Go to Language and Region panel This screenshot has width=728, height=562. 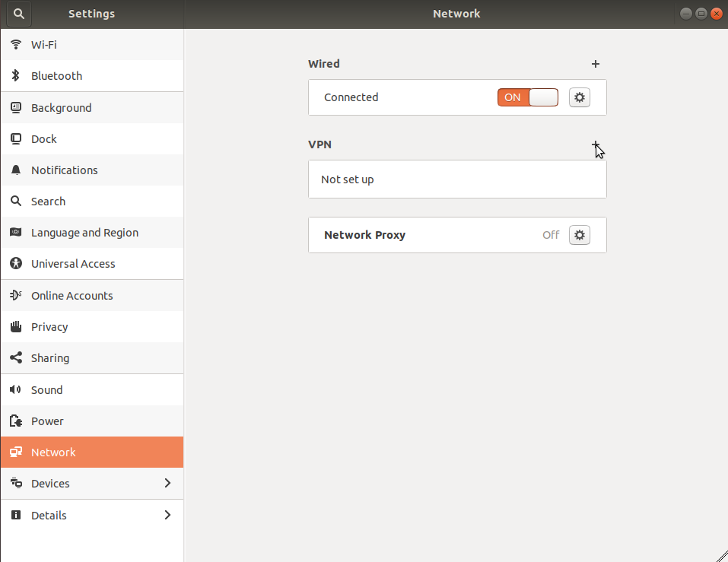pos(92,233)
